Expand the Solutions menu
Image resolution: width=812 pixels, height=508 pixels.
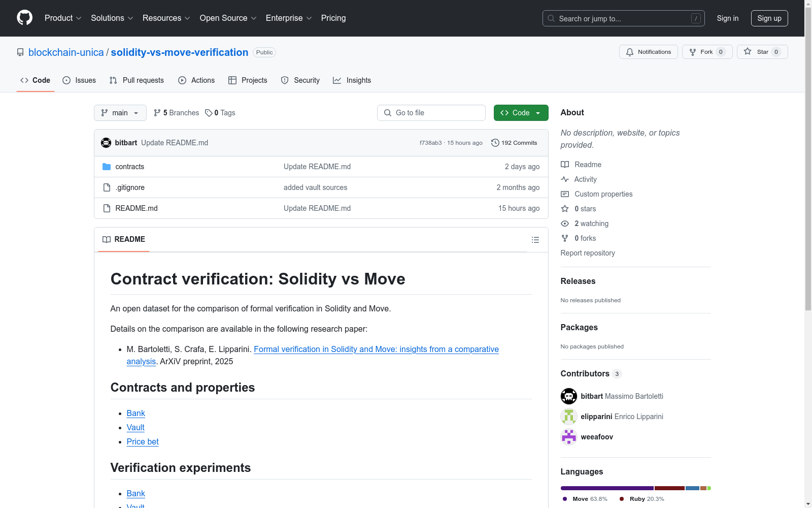coord(112,18)
